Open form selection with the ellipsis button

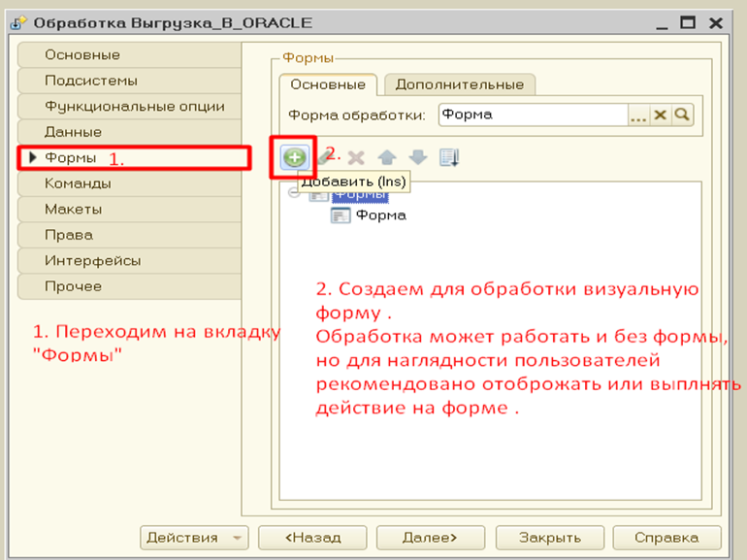[x=638, y=115]
